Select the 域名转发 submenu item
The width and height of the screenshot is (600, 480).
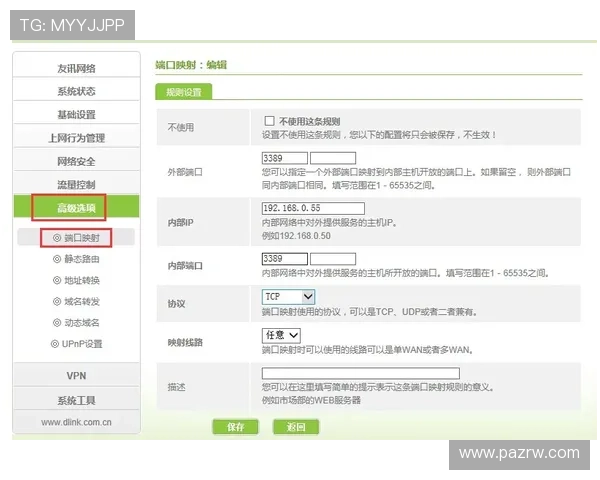coord(76,301)
